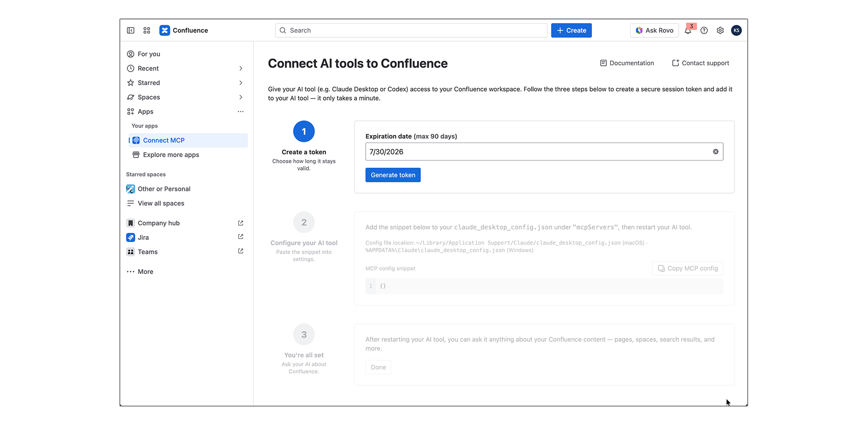Click the Documentation page icon
Viewport: 868px width, 425px height.
(x=603, y=63)
